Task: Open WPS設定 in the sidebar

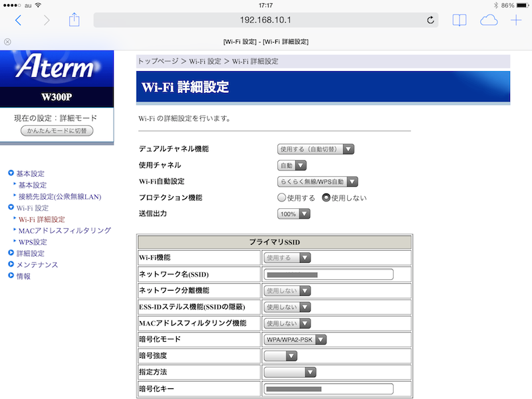Action: [33, 242]
